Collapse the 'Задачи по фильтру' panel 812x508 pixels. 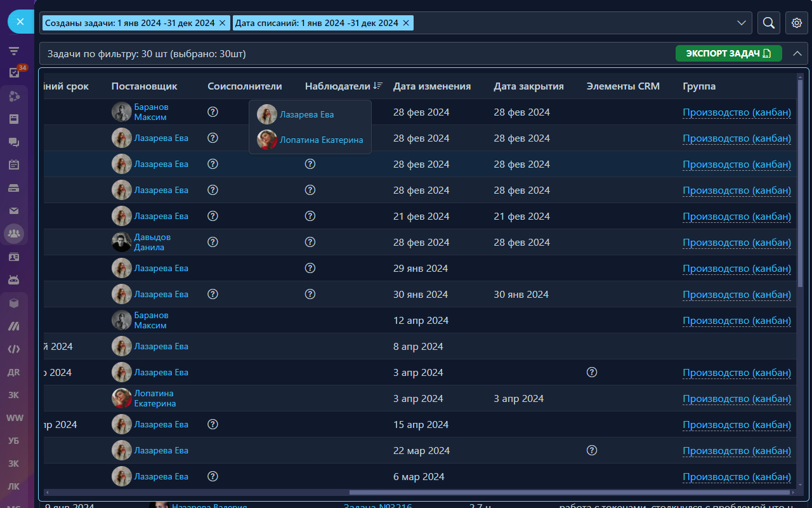click(797, 54)
